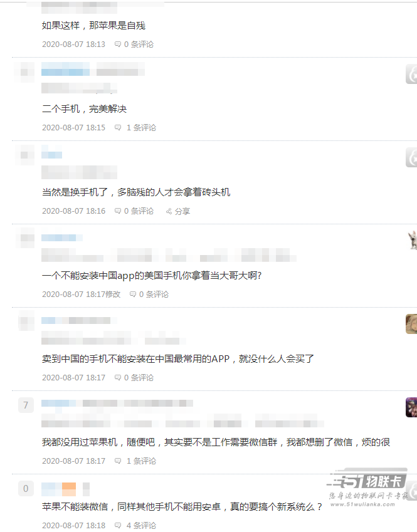Click comment icon for 二个手机 post
This screenshot has width=417, height=532.
117,128
